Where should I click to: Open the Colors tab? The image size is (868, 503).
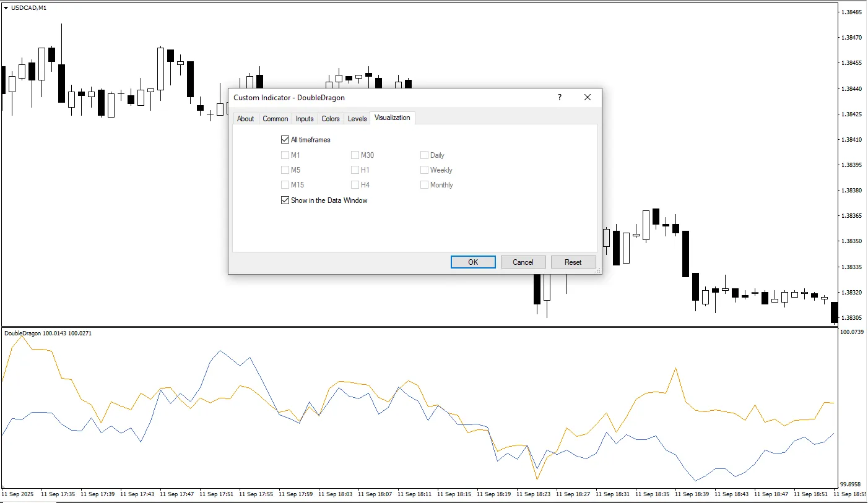click(331, 119)
